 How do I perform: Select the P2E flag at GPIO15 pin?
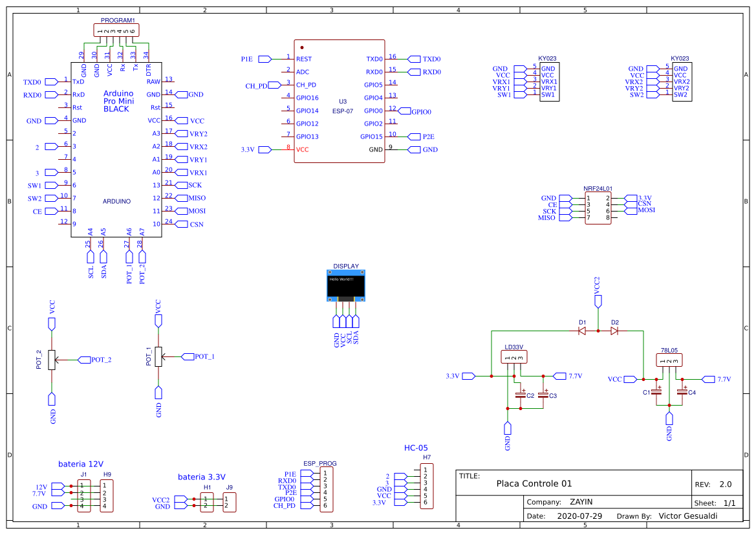[414, 137]
